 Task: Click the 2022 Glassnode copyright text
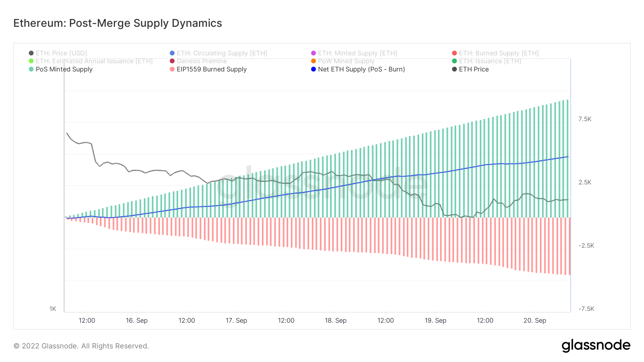click(81, 346)
